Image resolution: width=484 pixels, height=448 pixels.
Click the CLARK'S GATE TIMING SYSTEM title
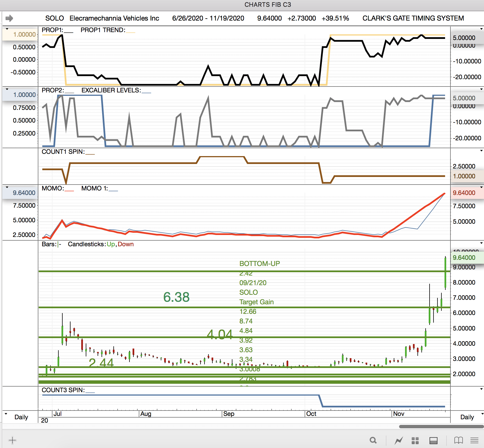click(x=413, y=18)
